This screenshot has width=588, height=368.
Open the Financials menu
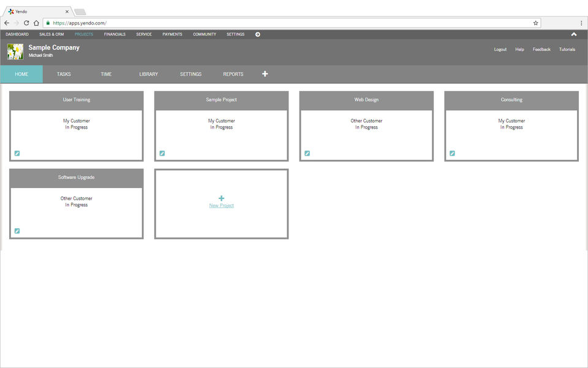click(x=115, y=34)
